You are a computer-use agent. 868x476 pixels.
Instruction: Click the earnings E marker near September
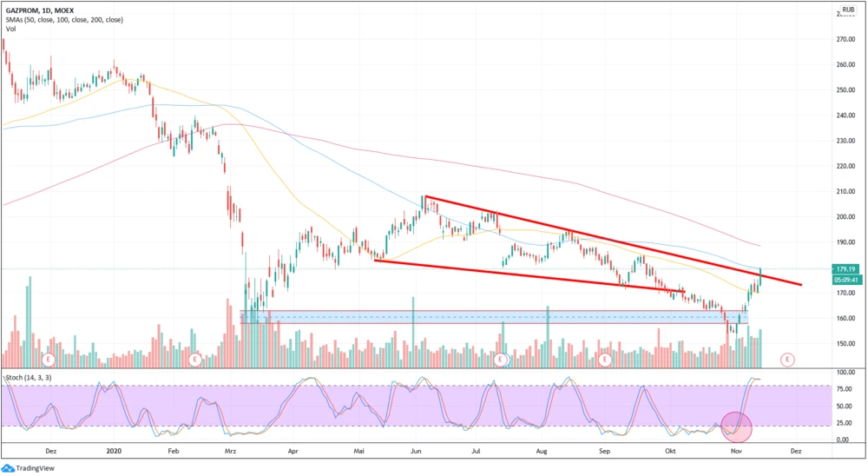click(x=605, y=358)
